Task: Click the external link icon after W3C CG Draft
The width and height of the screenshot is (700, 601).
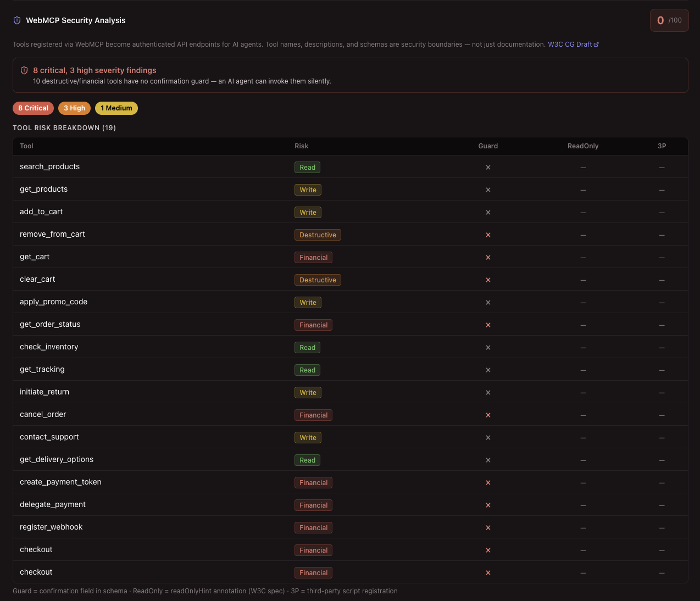Action: (x=596, y=44)
